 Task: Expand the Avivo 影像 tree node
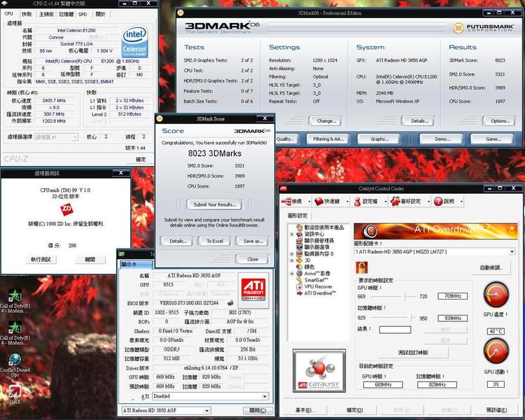click(x=292, y=274)
